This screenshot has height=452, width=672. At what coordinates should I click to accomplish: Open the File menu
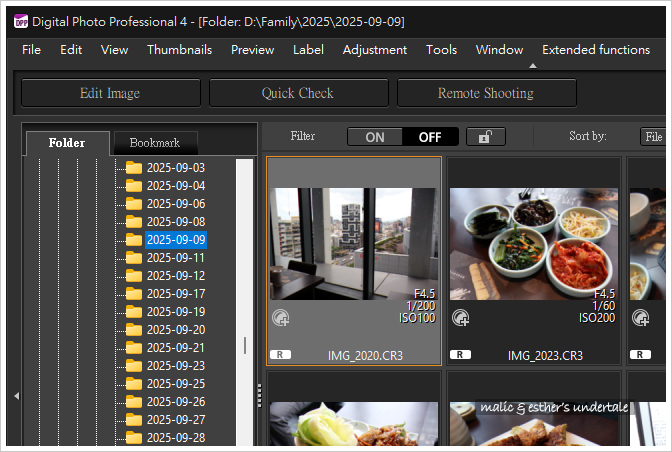31,50
